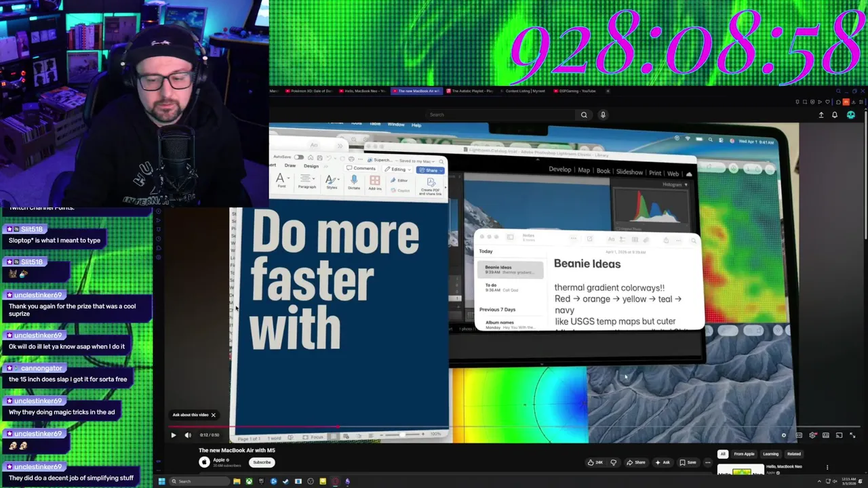Select the All filter chip
Image resolution: width=868 pixels, height=488 pixels.
tap(723, 454)
